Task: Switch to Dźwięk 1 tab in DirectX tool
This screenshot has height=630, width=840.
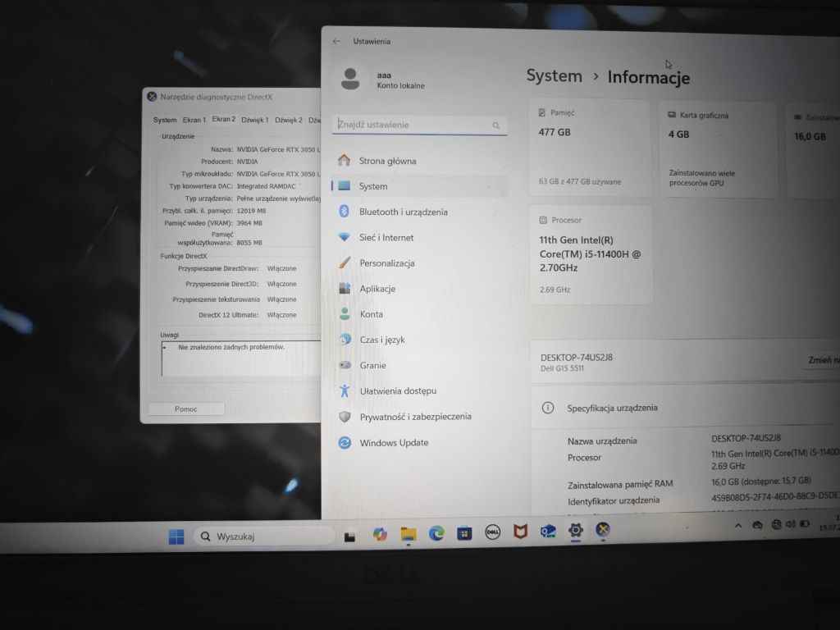Action: coord(254,120)
